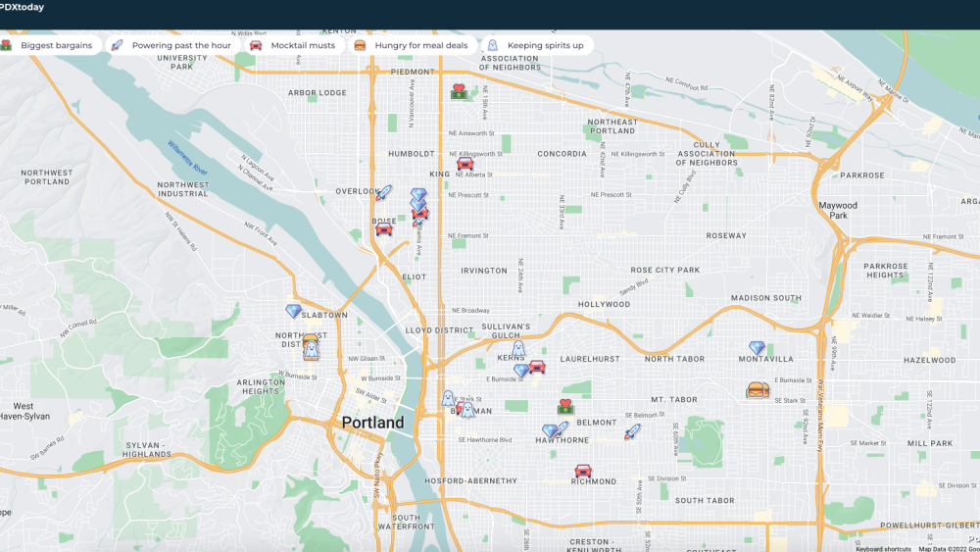Viewport: 980px width, 552px height.
Task: Click the top diamond marker right of Overlook
Action: (x=418, y=195)
